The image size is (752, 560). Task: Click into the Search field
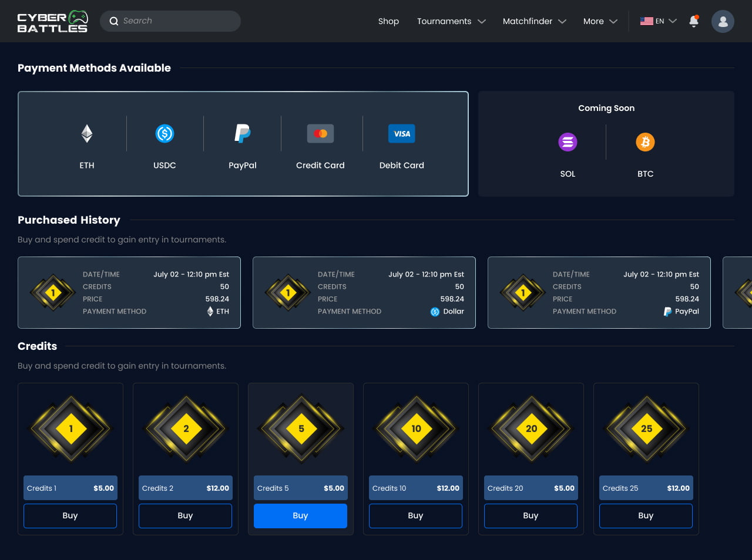176,21
